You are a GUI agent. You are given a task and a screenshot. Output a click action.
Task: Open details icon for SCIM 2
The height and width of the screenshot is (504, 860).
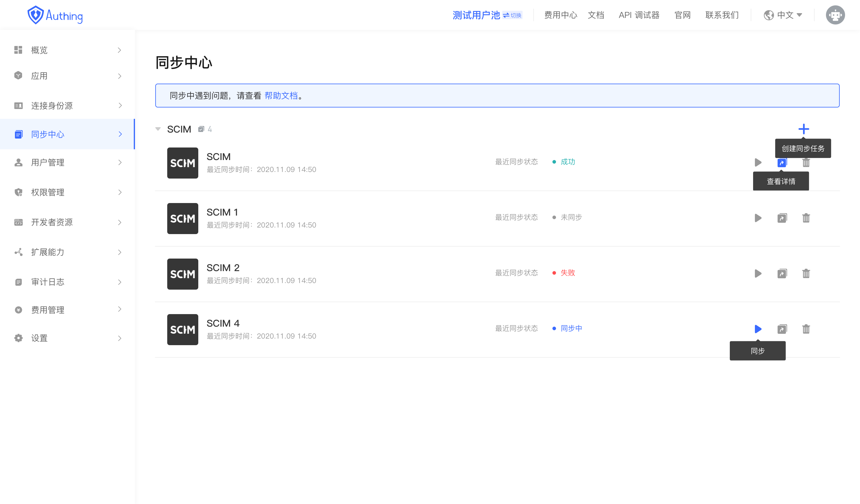tap(782, 273)
